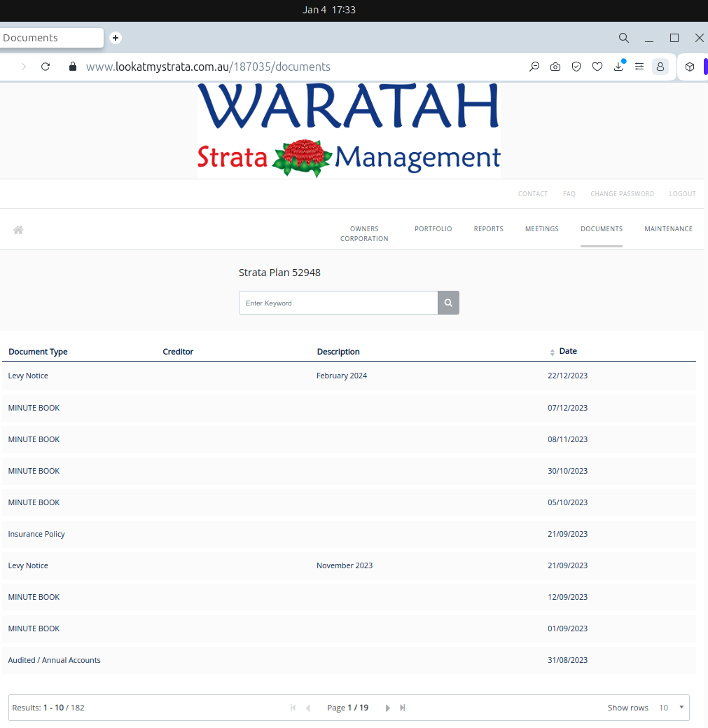Viewport: 708px width, 728px height.
Task: Click the Change Password link
Action: (622, 194)
